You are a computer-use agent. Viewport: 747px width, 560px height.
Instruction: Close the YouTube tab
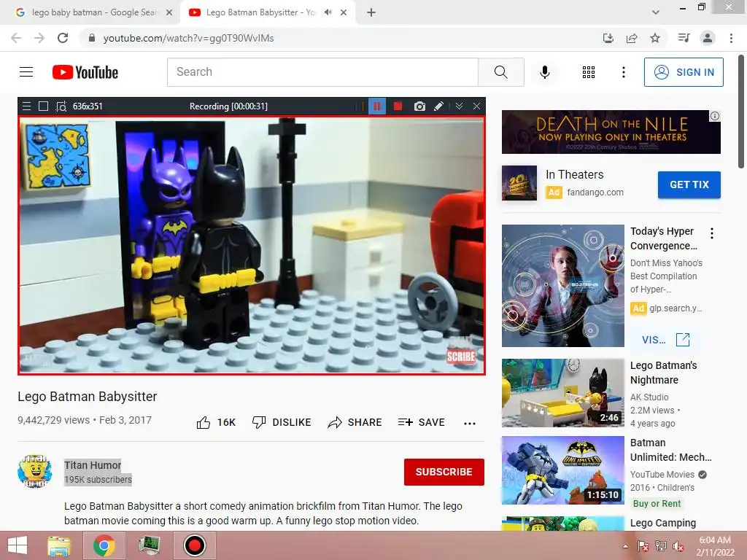(x=344, y=12)
